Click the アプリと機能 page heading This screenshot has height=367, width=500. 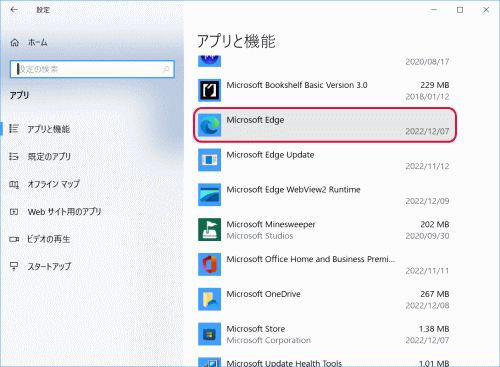pyautogui.click(x=236, y=42)
